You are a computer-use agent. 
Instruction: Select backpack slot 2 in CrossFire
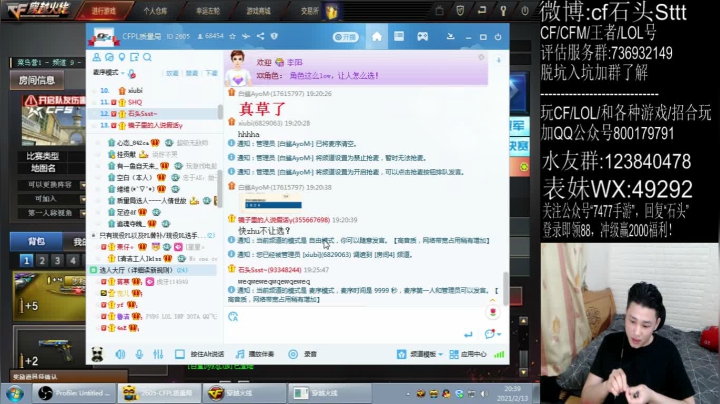point(42,261)
